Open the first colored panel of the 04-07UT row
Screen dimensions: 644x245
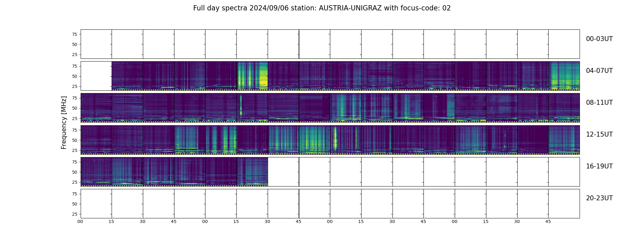click(x=127, y=76)
